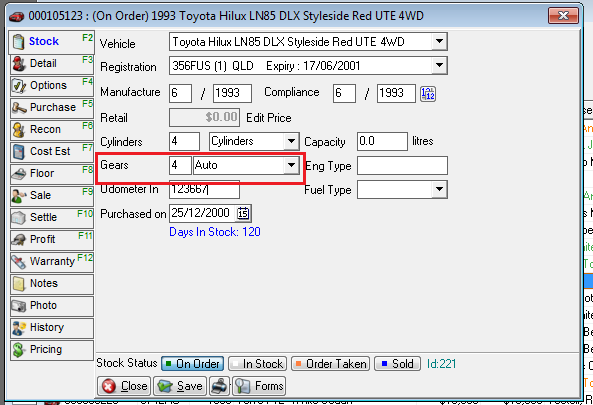The image size is (593, 405).
Task: Click the Save button
Action: pos(180,386)
